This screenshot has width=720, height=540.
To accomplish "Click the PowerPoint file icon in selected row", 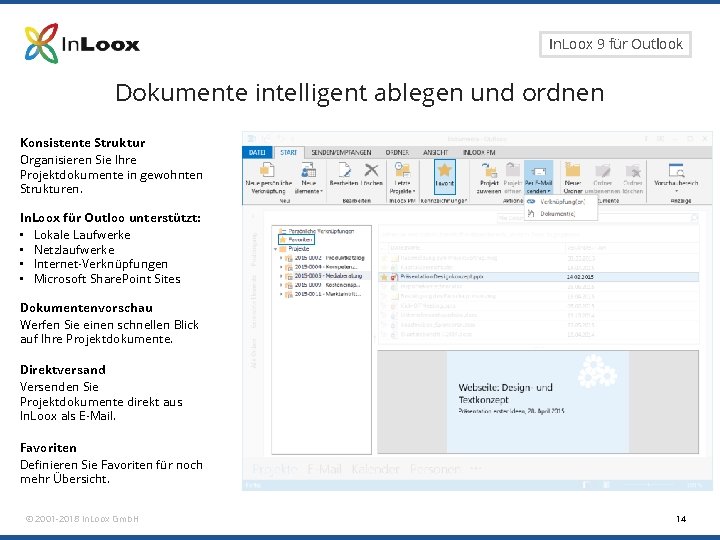I will [x=394, y=277].
